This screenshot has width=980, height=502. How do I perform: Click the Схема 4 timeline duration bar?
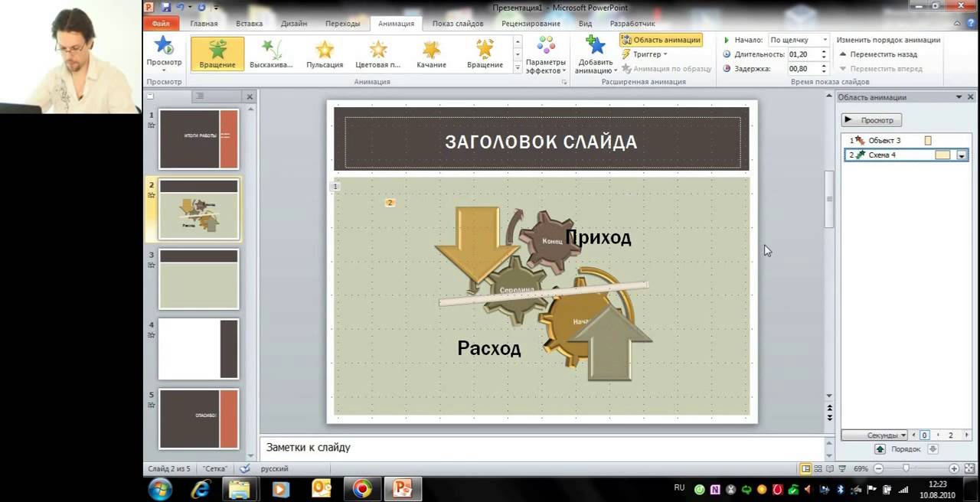click(x=942, y=155)
